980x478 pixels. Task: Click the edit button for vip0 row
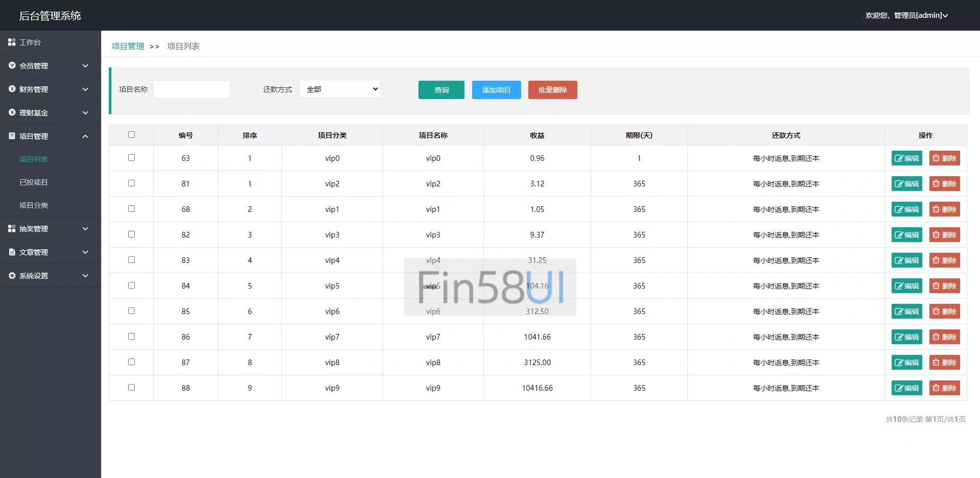coord(906,158)
